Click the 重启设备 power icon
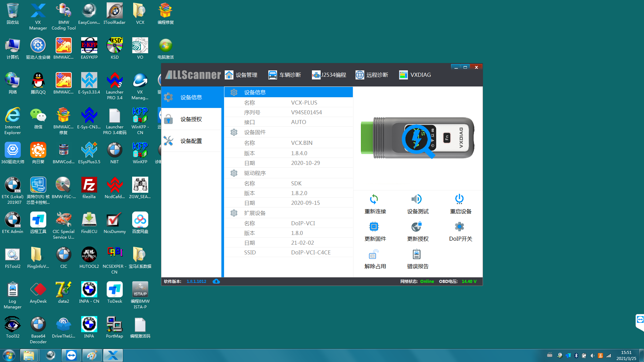Image resolution: width=644 pixels, height=362 pixels. coord(459,199)
